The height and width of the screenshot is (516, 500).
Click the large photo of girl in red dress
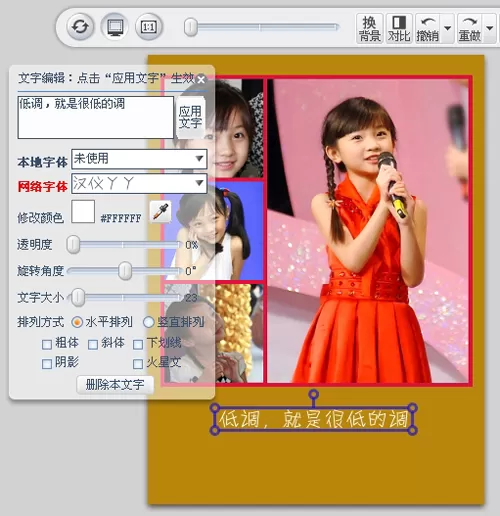point(368,231)
